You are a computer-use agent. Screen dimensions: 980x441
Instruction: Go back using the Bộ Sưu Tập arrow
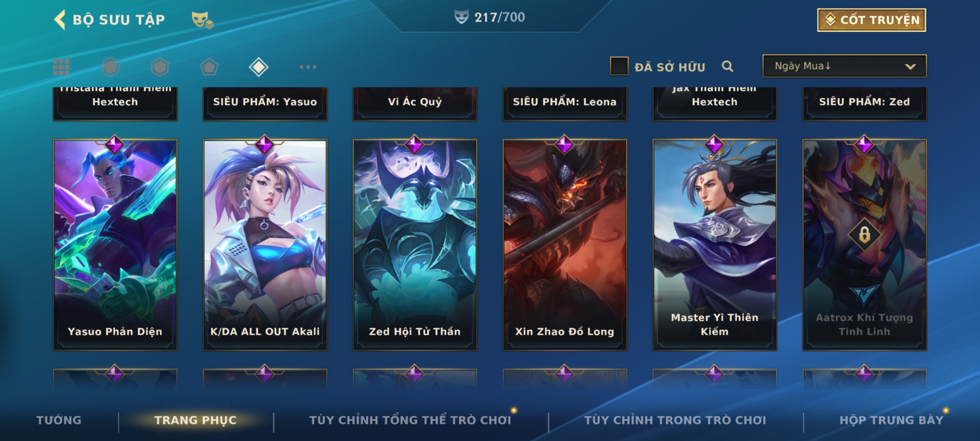click(x=60, y=20)
